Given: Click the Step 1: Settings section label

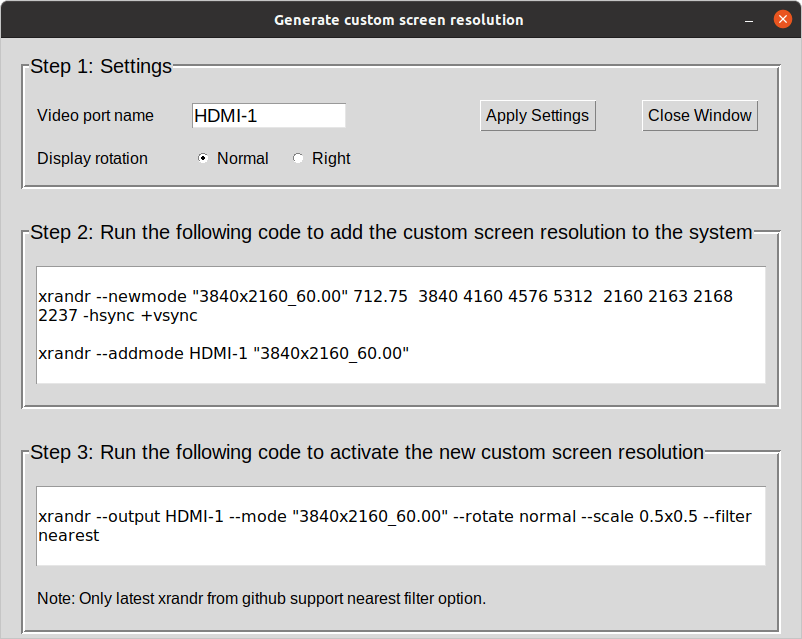Looking at the screenshot, I should coord(100,66).
